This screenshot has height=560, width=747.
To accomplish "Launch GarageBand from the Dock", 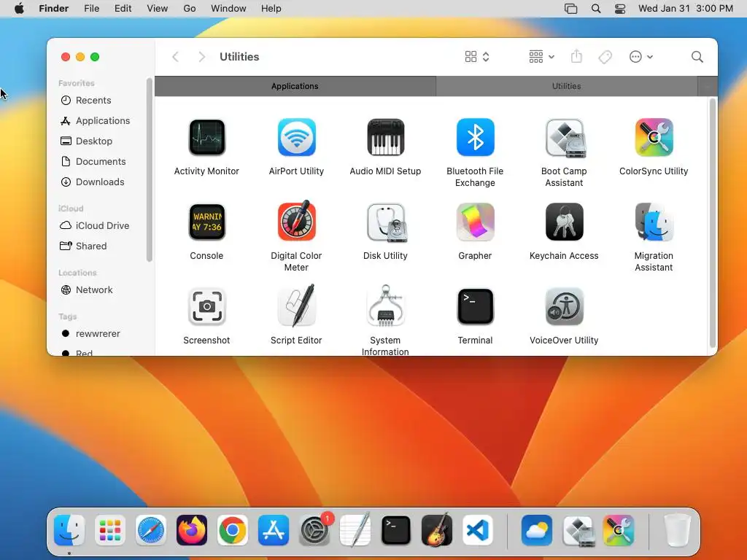I will pyautogui.click(x=437, y=530).
